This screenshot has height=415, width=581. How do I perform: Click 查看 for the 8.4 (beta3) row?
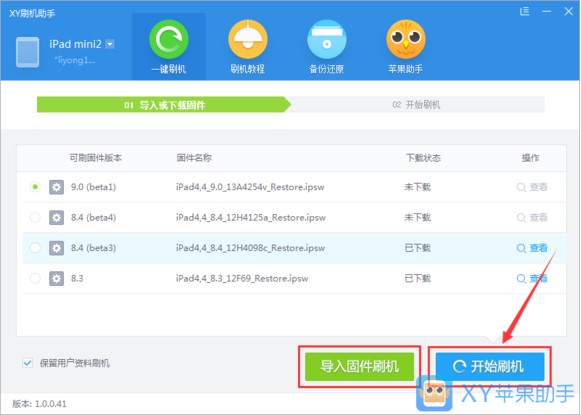(532, 248)
